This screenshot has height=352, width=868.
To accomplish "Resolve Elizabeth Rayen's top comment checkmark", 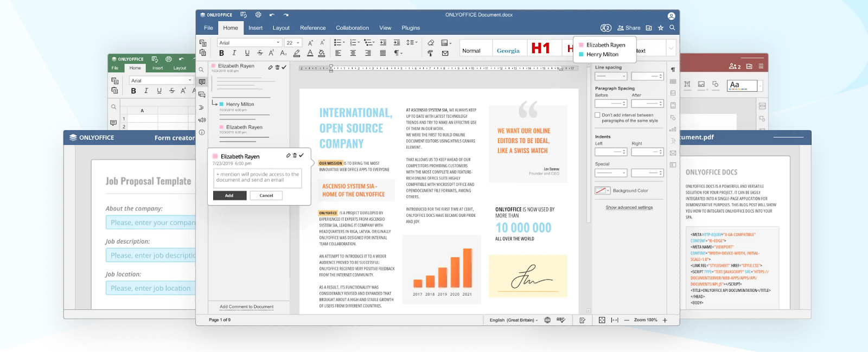I will point(284,67).
